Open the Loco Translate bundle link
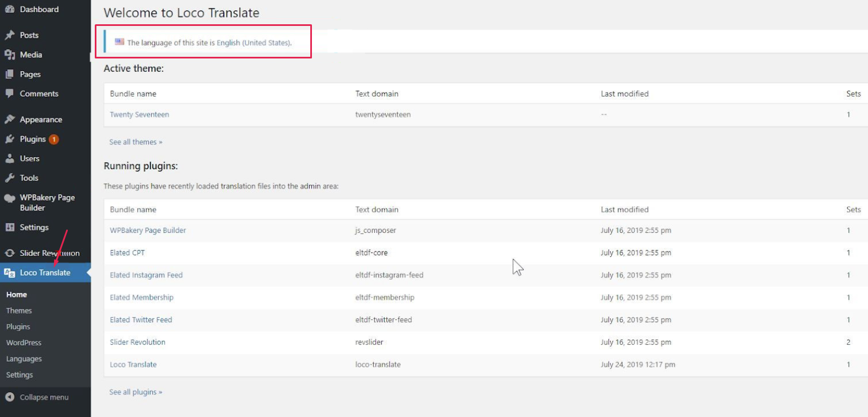Screen dimensions: 868x417 click(133, 365)
